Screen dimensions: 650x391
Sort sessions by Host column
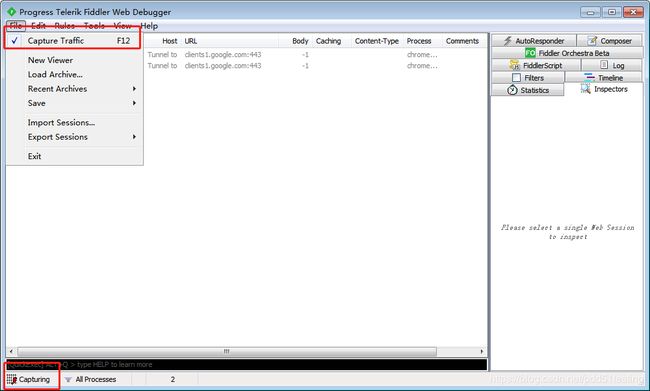click(x=170, y=41)
